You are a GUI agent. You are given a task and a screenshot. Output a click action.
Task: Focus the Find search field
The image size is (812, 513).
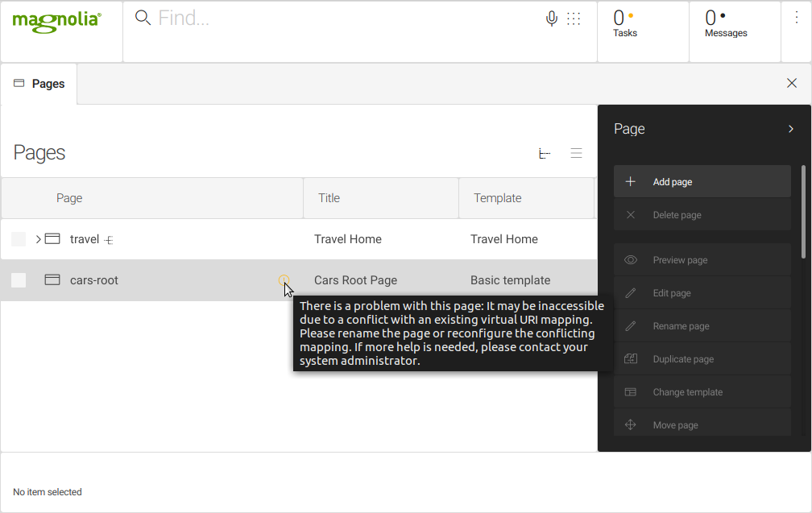point(347,19)
